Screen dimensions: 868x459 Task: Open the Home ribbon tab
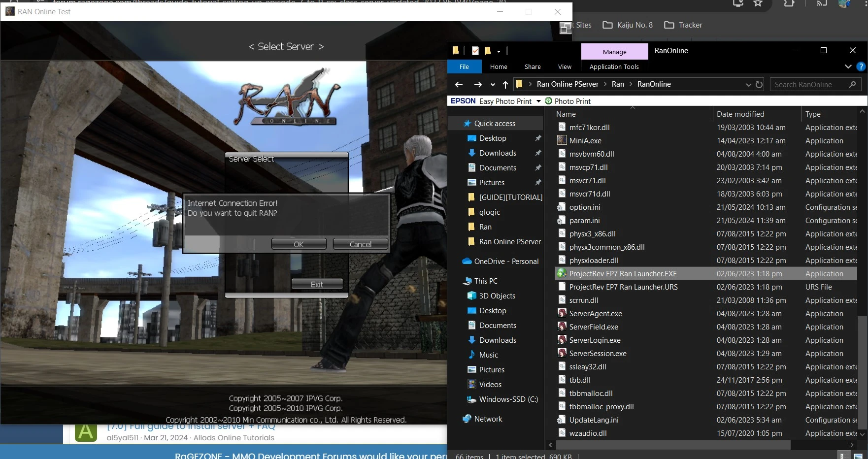coord(499,66)
